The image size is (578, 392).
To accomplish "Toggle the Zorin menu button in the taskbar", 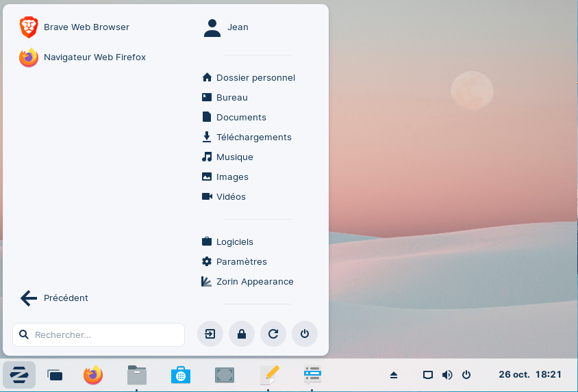I will click(19, 375).
